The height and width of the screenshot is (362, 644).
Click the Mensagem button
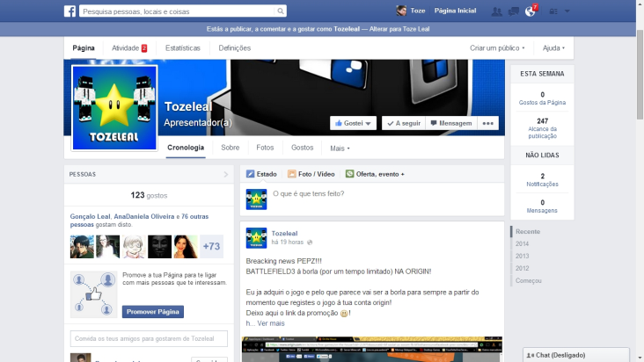[451, 123]
